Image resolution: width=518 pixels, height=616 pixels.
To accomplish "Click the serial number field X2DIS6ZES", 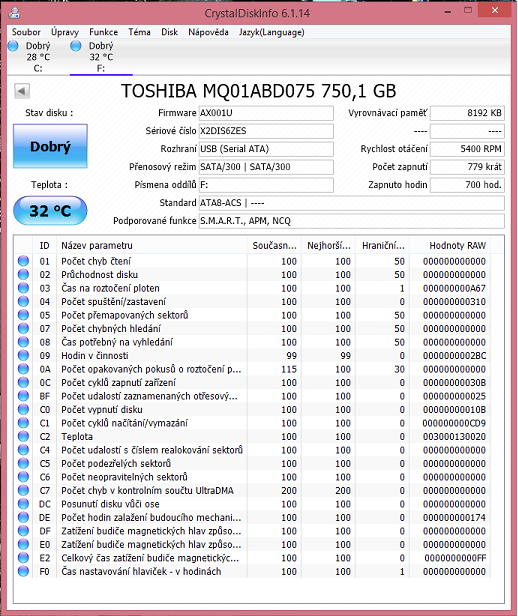I will (x=266, y=131).
